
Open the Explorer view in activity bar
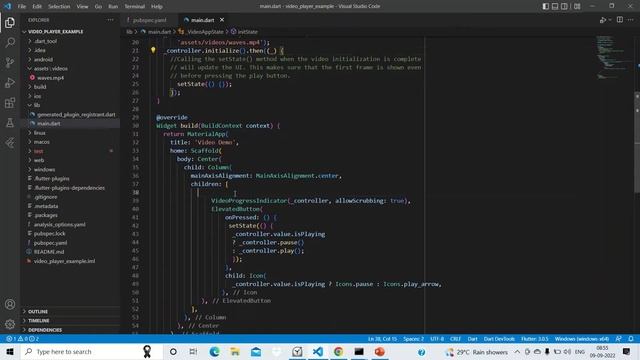pos(10,22)
